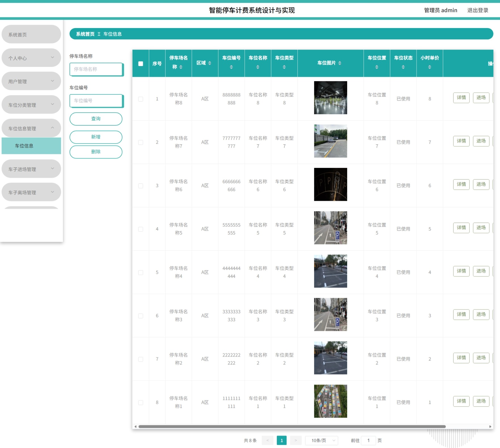
Task: Sort table by 车位编号 column arrows
Action: [x=231, y=67]
